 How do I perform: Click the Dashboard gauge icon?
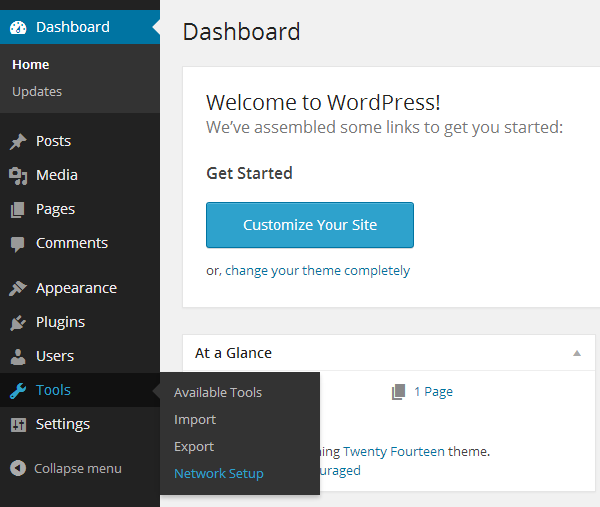coord(18,28)
